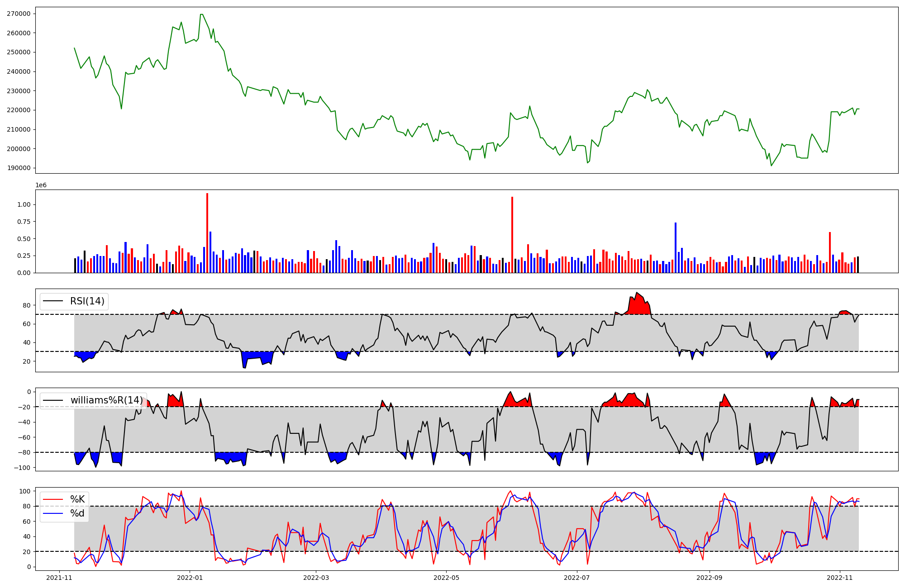
Task: Click the RSI(14) legend label
Action: point(87,301)
